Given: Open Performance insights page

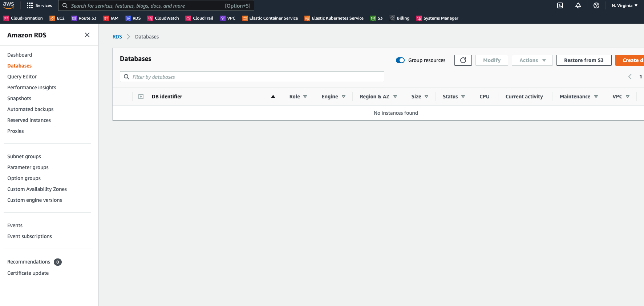Looking at the screenshot, I should click(x=32, y=87).
